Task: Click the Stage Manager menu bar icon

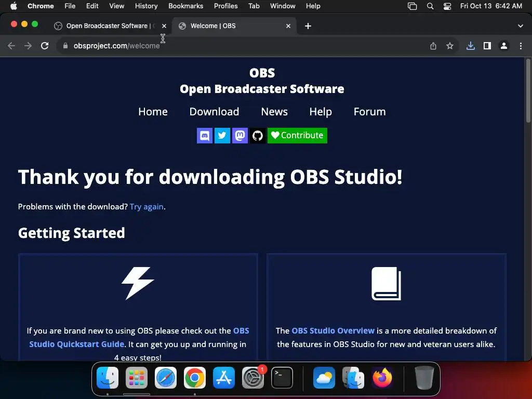Action: pyautogui.click(x=412, y=6)
